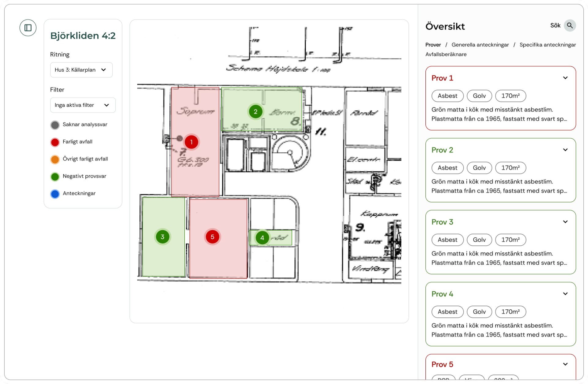Click the Översikt heading
This screenshot has height=384, width=588.
[445, 26]
